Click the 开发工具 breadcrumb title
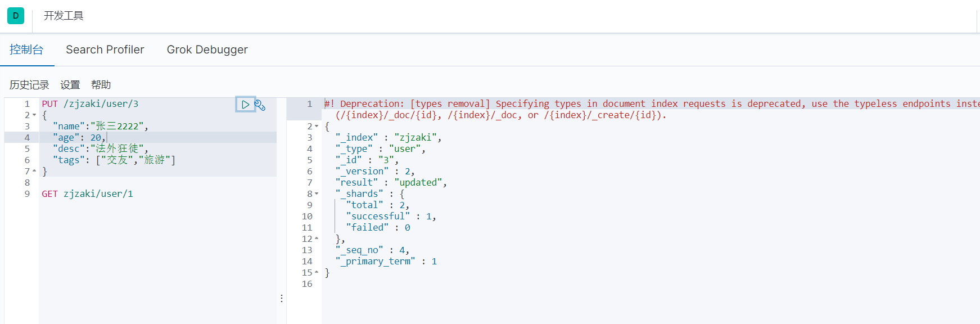The image size is (980, 324). pos(64,16)
